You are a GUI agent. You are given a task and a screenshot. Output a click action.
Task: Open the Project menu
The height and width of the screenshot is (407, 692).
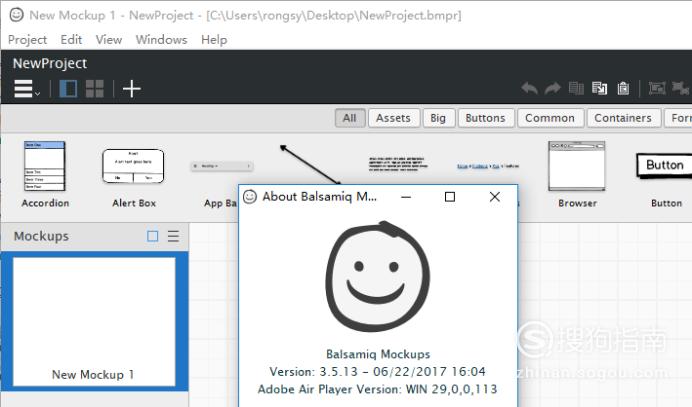[x=27, y=40]
